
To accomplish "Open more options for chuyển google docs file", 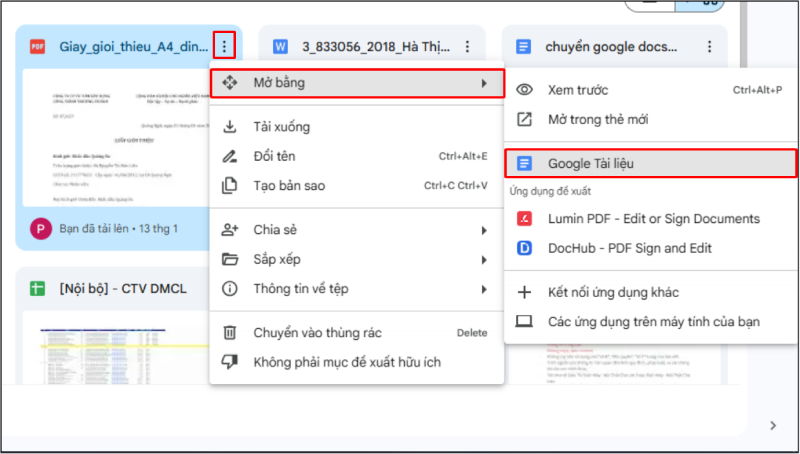I will (x=709, y=46).
